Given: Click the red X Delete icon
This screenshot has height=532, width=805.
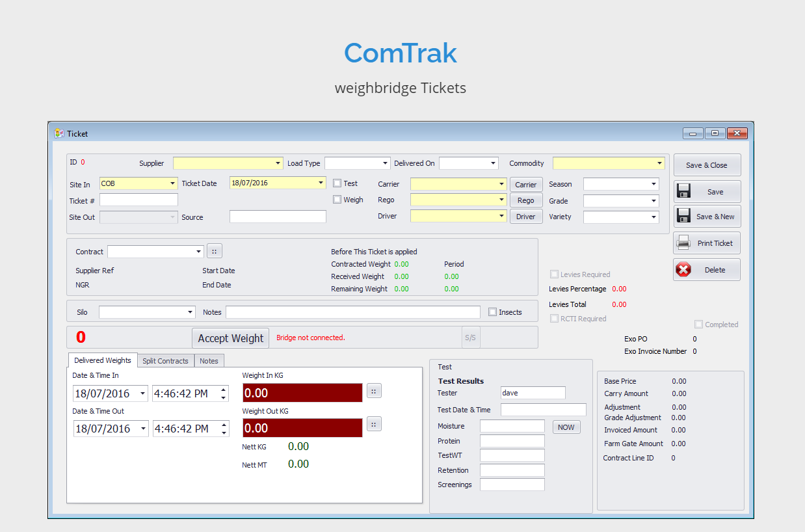Looking at the screenshot, I should pyautogui.click(x=683, y=270).
